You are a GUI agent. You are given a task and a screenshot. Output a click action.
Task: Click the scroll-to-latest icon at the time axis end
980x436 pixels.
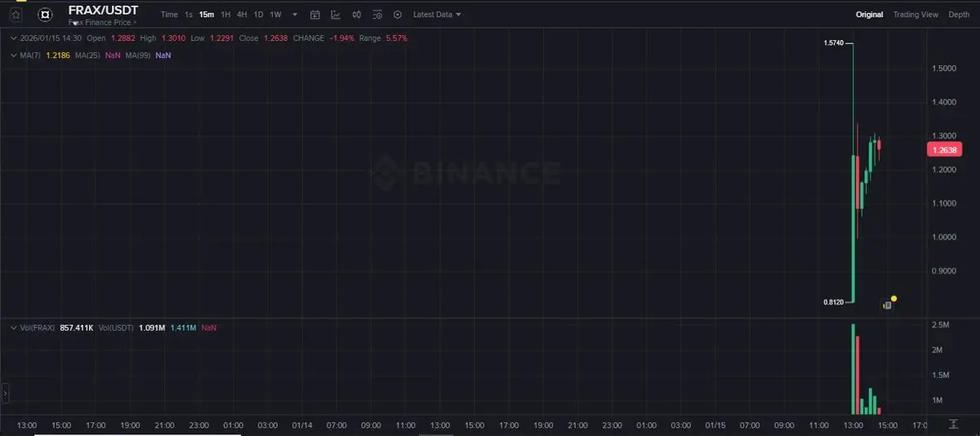(x=954, y=425)
